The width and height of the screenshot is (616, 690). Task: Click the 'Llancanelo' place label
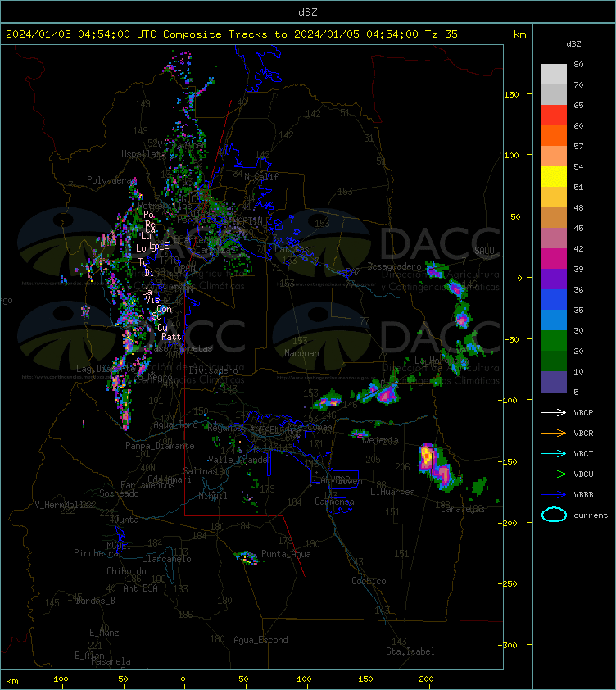pyautogui.click(x=166, y=560)
